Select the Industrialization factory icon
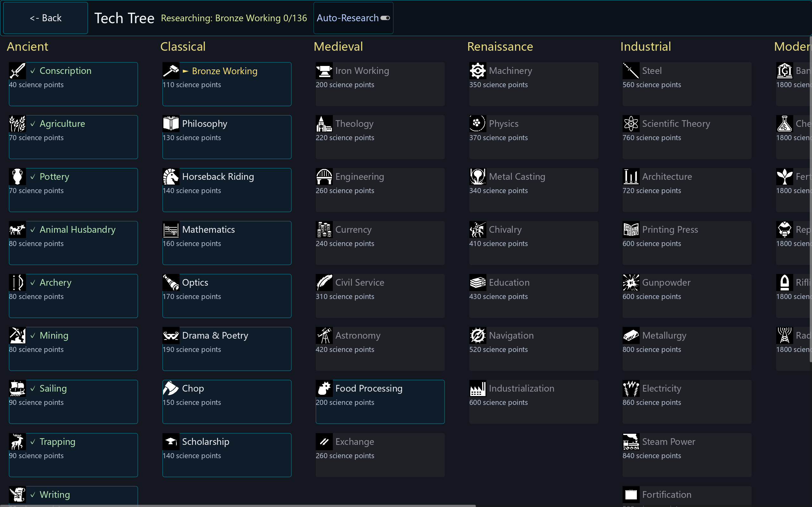This screenshot has height=507, width=812. 478,389
